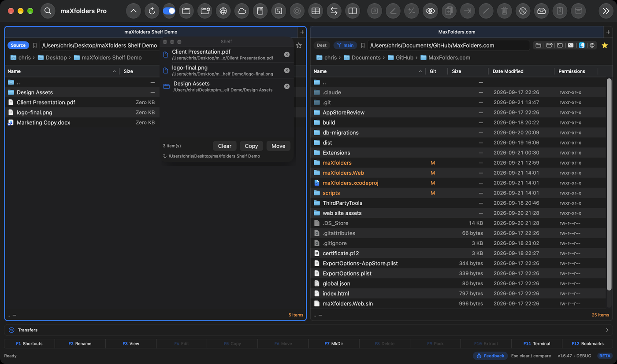Swap panes with the two-arrows toolbar icon

[334, 11]
